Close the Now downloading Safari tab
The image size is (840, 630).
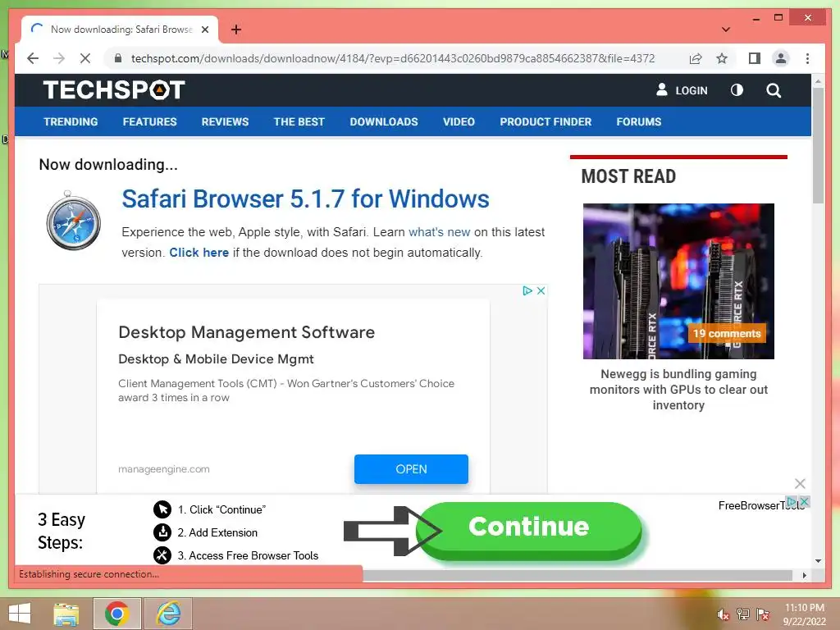[205, 30]
